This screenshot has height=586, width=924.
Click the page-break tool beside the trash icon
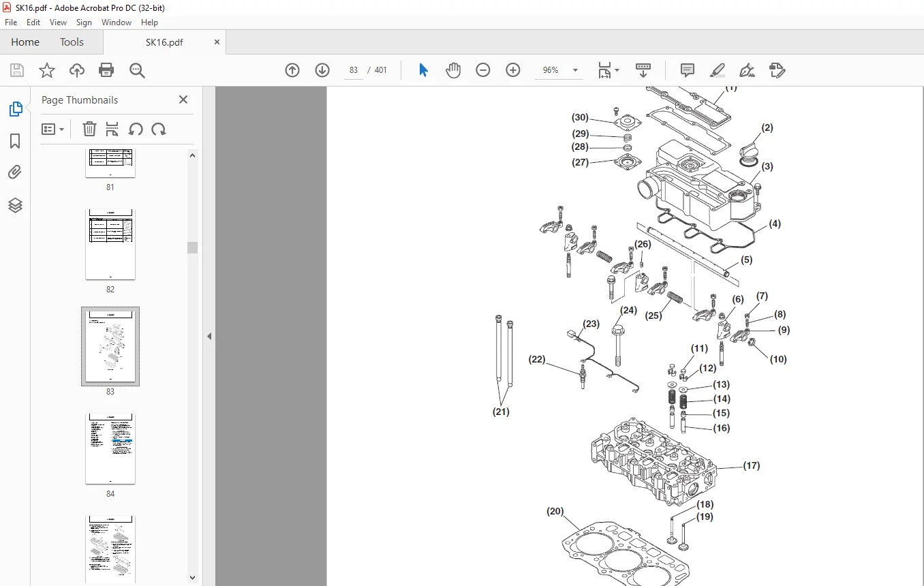coord(112,129)
